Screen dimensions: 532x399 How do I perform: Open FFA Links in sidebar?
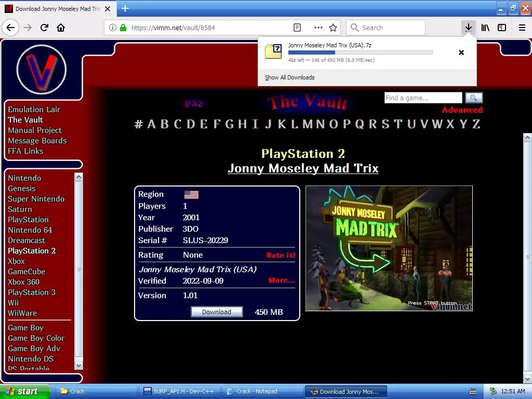[x=25, y=151]
